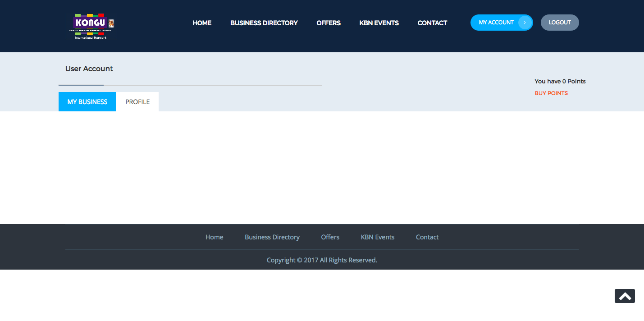
Task: Switch to the PROFILE tab
Action: (137, 101)
